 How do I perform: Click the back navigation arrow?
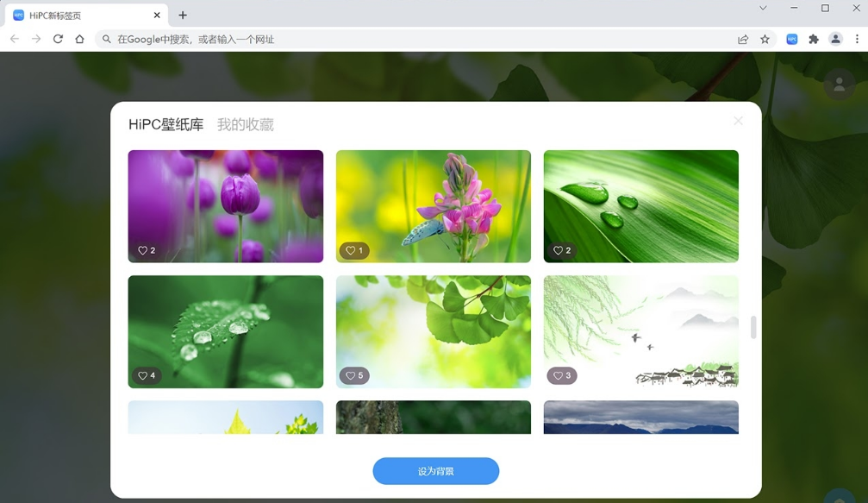(14, 39)
